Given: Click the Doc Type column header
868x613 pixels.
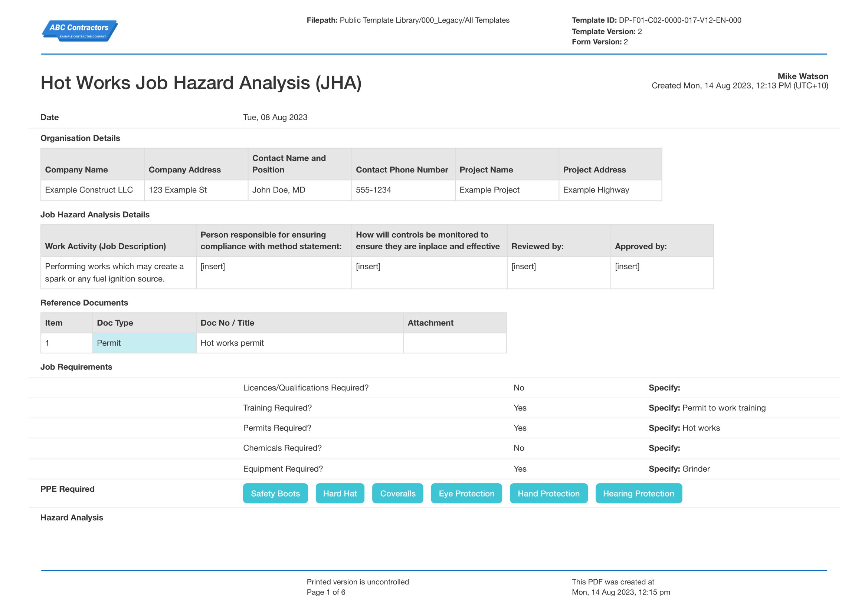Looking at the screenshot, I should tap(144, 323).
